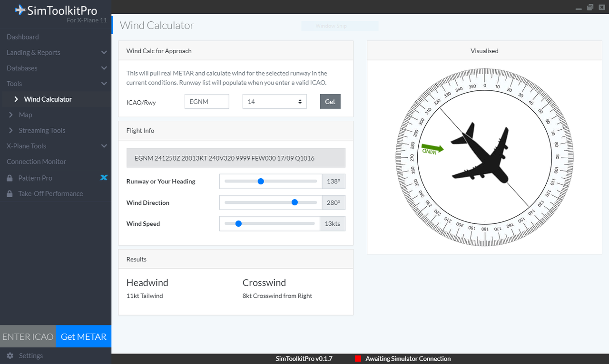Click the SimToolkitPro airplane logo
The height and width of the screenshot is (364, 609).
pyautogui.click(x=20, y=10)
